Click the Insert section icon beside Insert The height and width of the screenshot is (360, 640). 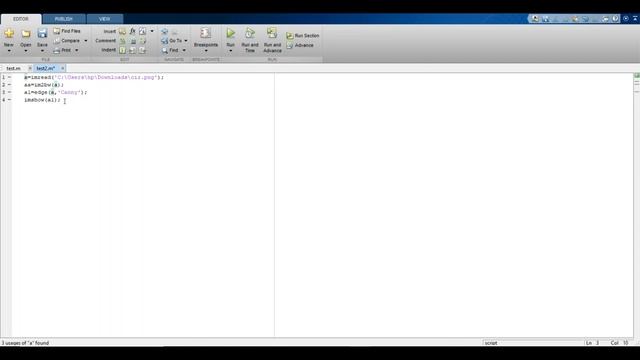point(122,31)
